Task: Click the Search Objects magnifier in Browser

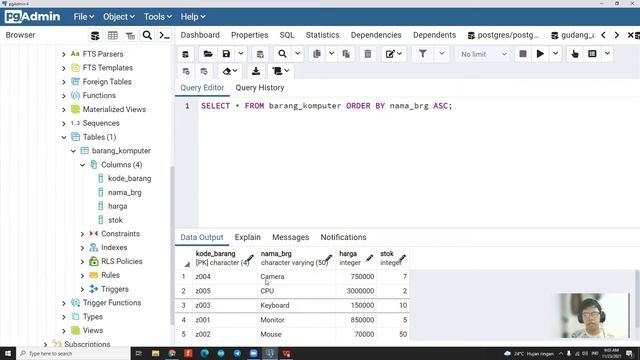Action: pyautogui.click(x=147, y=36)
